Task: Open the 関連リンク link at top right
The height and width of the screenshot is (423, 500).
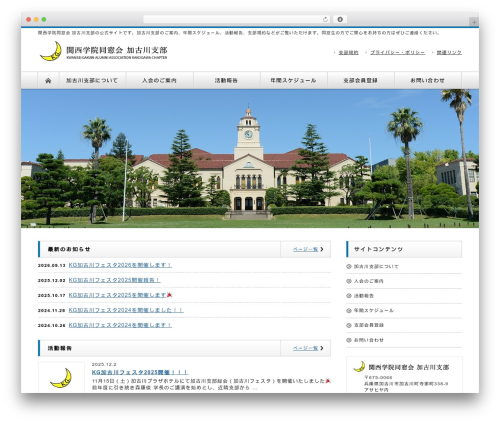Action: 449,52
